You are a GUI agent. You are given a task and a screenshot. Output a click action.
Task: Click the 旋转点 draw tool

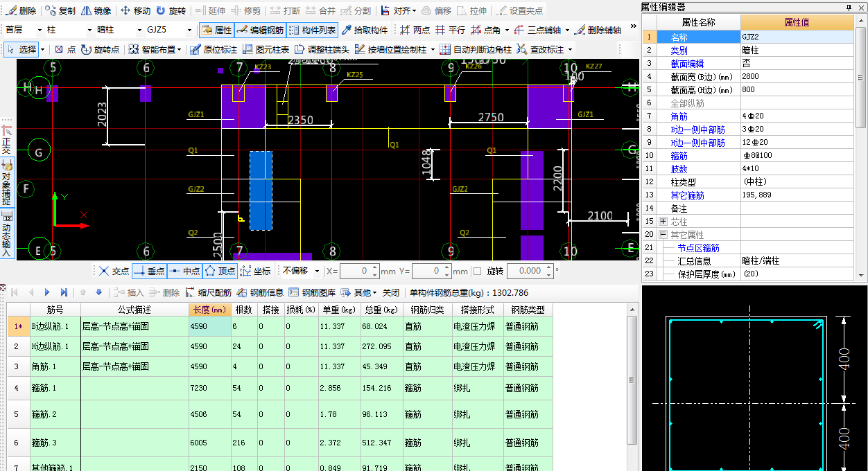pos(100,49)
